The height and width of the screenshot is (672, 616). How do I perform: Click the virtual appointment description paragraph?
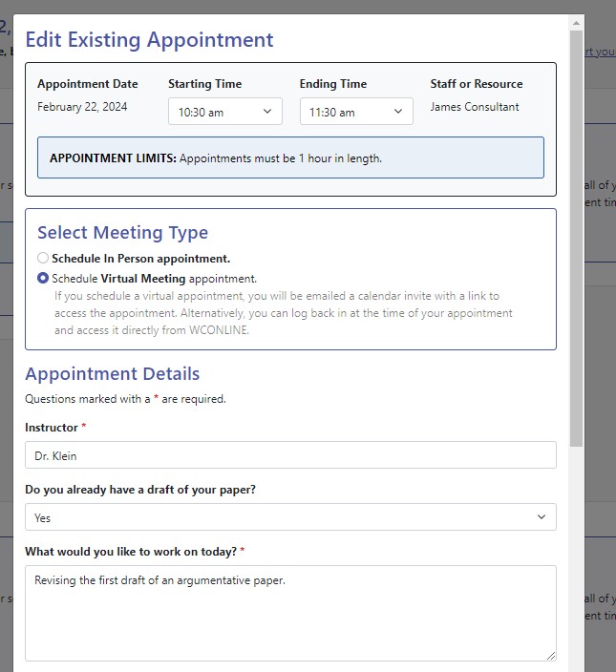tap(284, 313)
